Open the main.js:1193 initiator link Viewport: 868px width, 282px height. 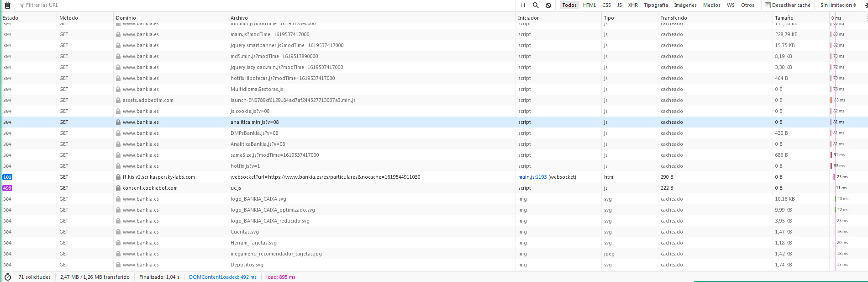tap(532, 177)
